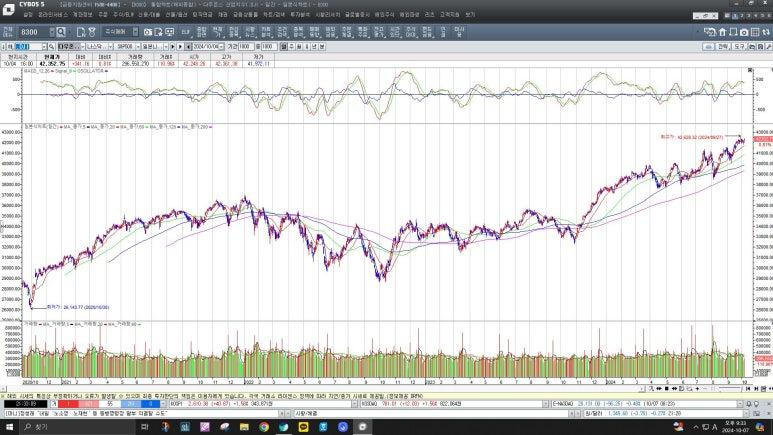This screenshot has width=773, height=435.
Task: Click the grid layout icon top-right
Action: (x=755, y=32)
